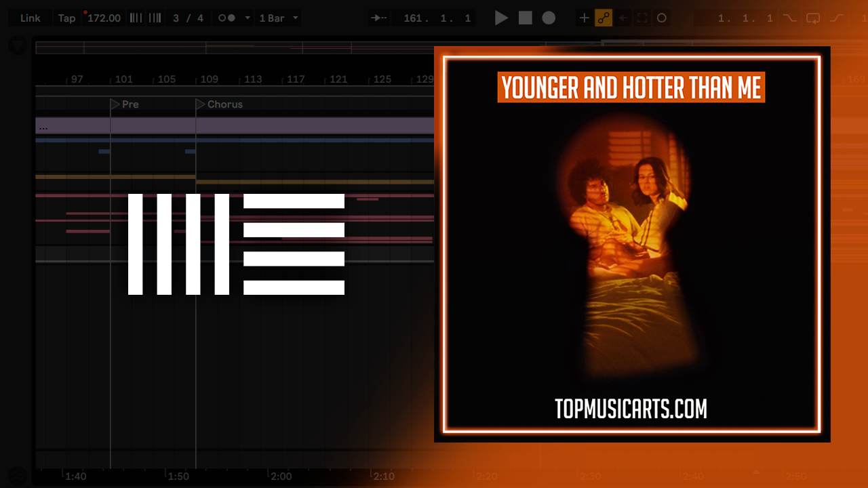The height and width of the screenshot is (488, 868).
Task: Click the Tap tempo button
Action: 66,18
